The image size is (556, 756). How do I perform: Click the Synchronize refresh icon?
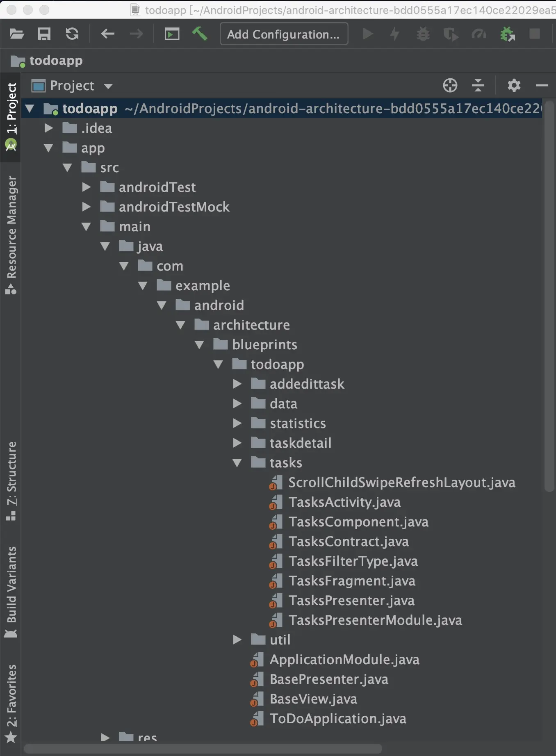pos(72,34)
